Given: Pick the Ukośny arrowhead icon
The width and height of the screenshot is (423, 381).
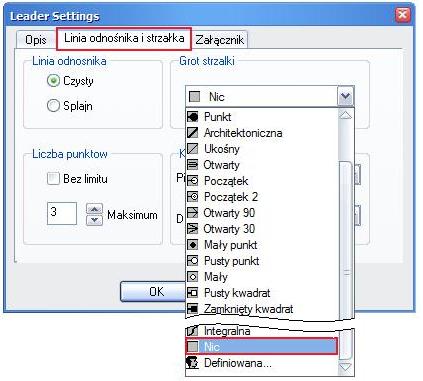Looking at the screenshot, I should 193,149.
